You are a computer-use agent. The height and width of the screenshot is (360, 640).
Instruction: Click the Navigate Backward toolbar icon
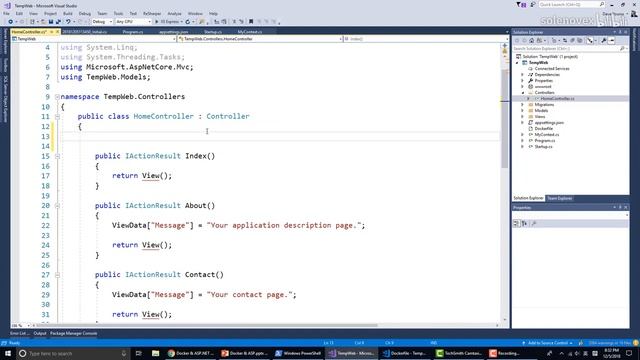point(11,22)
